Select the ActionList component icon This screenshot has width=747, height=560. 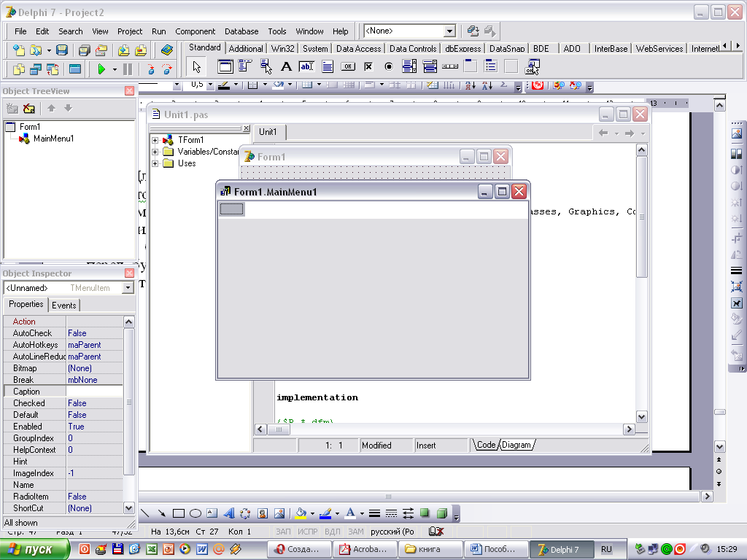[532, 66]
